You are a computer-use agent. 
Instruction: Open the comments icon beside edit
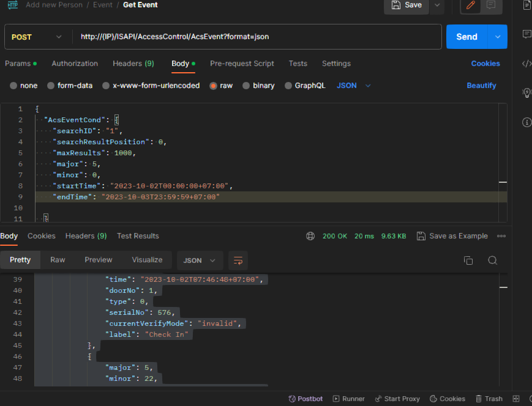click(x=490, y=6)
